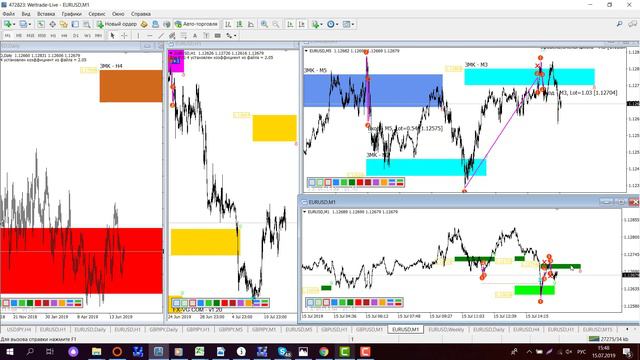Image resolution: width=640 pixels, height=360 pixels.
Task: Zoom out on the active chart
Action: point(276,24)
